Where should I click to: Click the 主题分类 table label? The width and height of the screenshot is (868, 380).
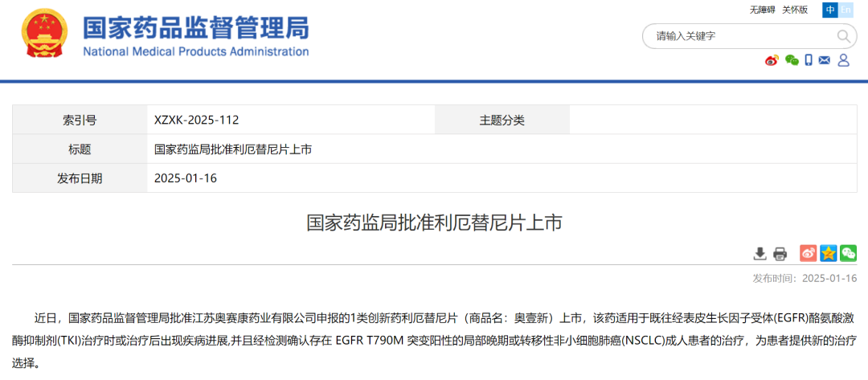tap(502, 120)
